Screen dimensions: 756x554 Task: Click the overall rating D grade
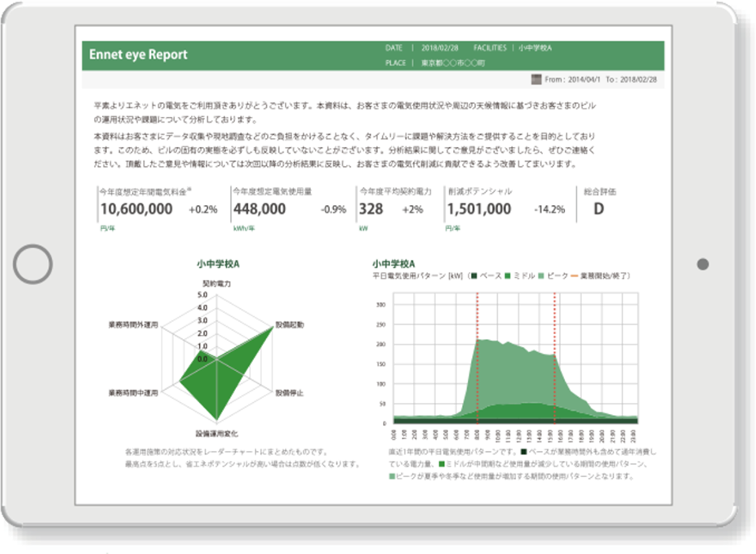click(598, 209)
